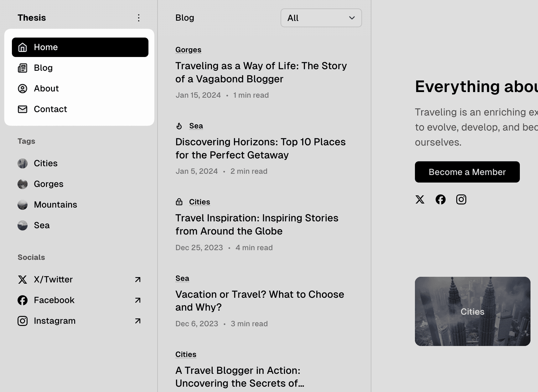
Task: Click the Jan 15, 2024 post date
Action: coord(198,95)
